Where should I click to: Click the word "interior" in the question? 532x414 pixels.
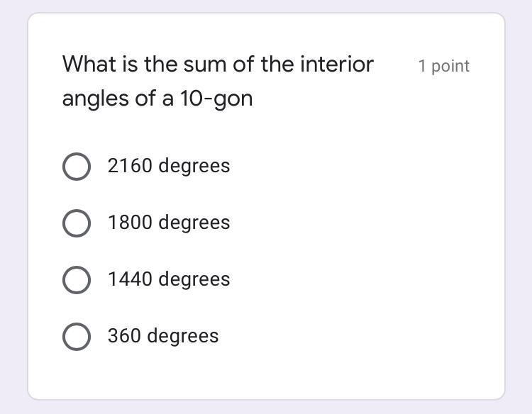[336, 65]
